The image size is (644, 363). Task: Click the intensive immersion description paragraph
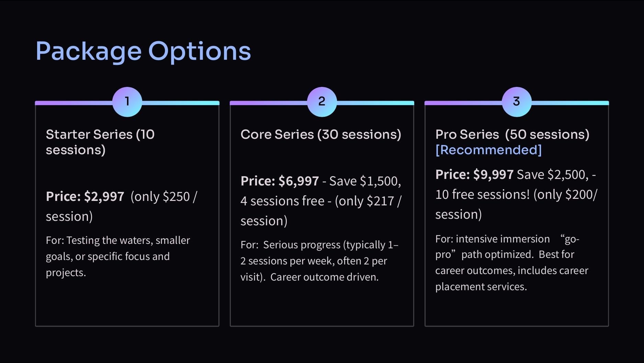pos(512,263)
